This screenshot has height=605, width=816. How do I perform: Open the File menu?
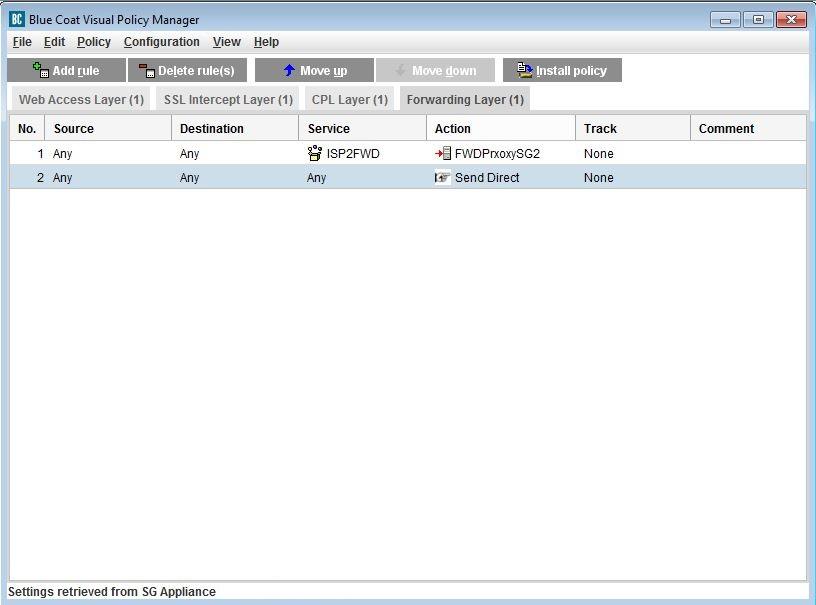(22, 42)
